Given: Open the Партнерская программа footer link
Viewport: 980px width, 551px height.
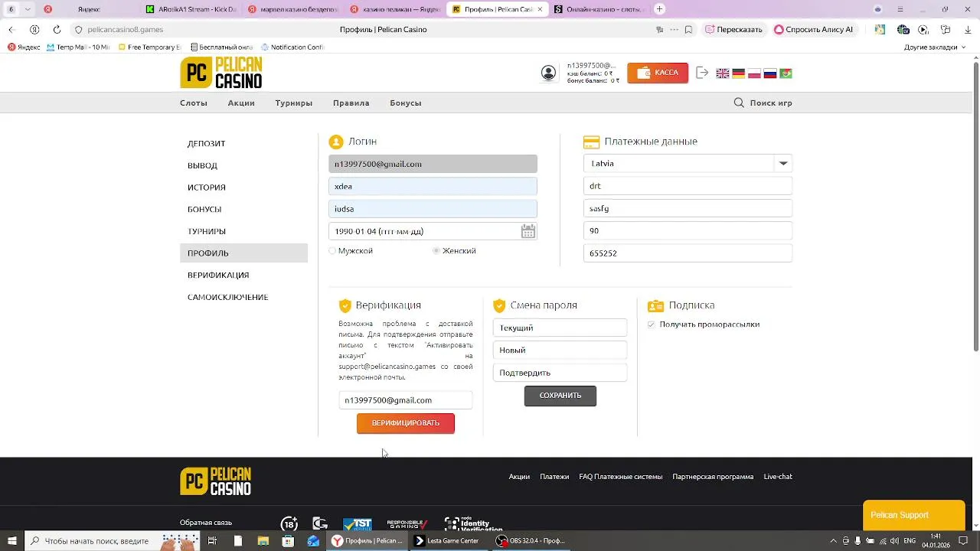Looking at the screenshot, I should pyautogui.click(x=713, y=477).
